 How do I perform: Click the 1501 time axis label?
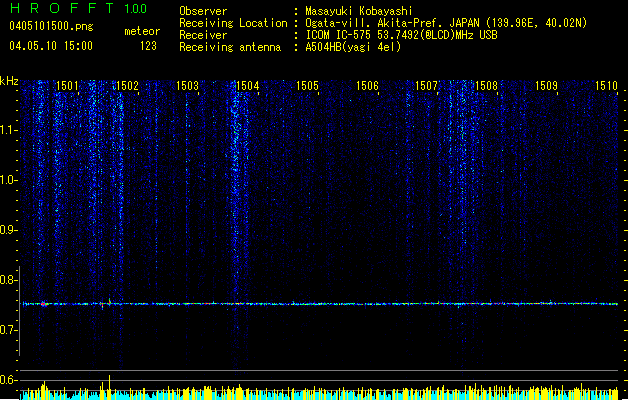(x=67, y=86)
